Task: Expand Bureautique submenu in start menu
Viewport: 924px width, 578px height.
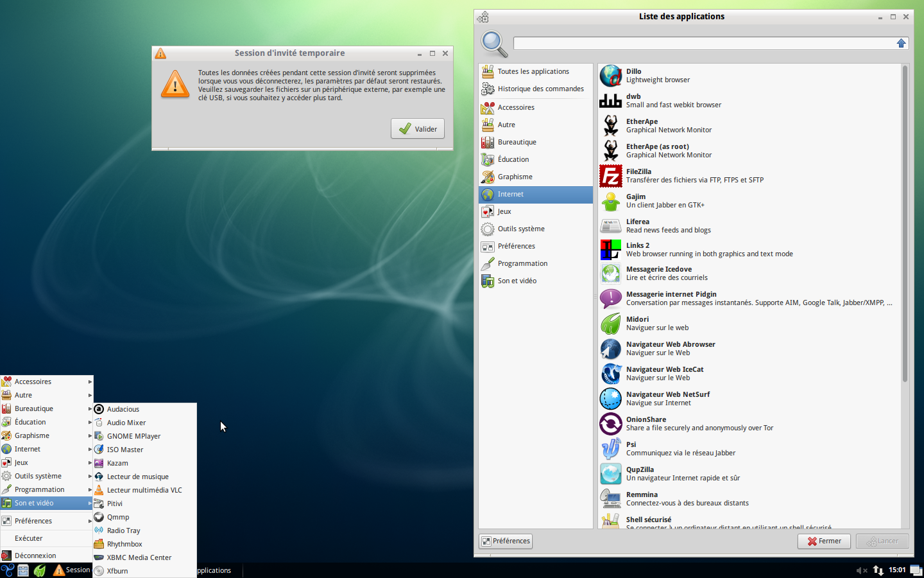Action: [x=47, y=408]
